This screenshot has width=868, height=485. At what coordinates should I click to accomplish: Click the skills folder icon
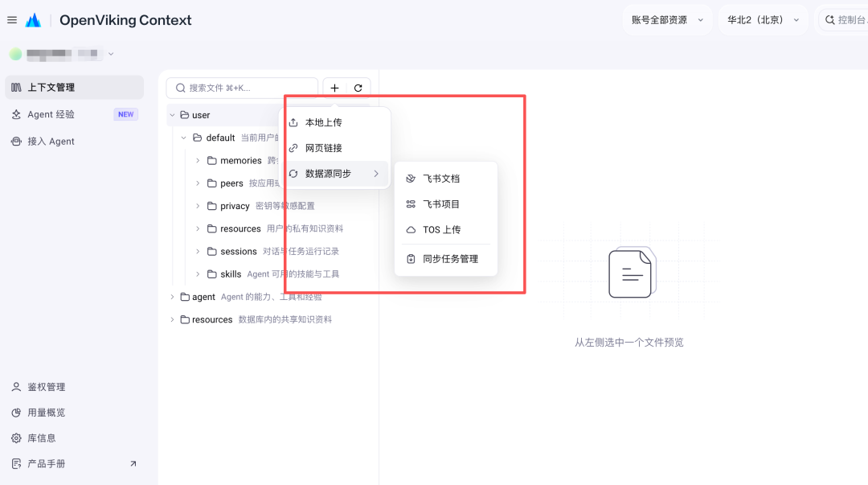(x=211, y=273)
